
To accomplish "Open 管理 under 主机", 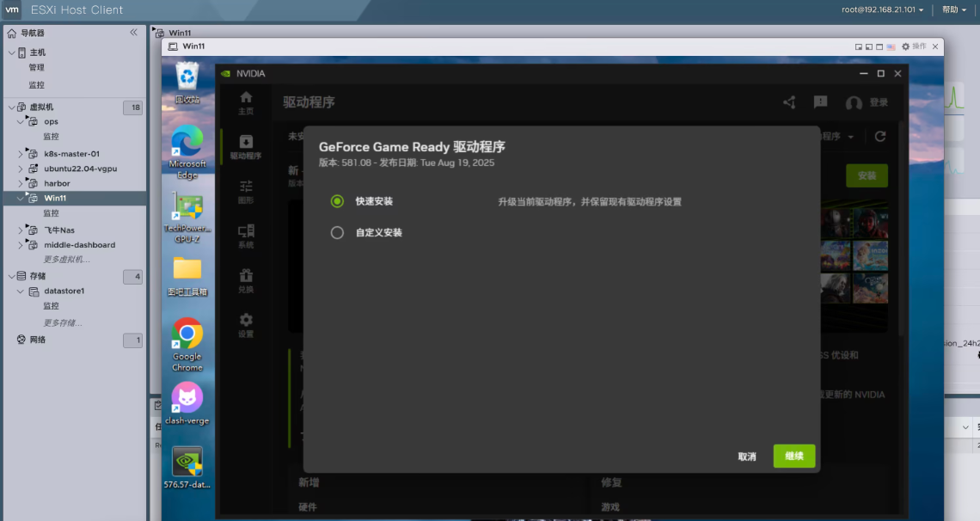I will click(x=36, y=67).
